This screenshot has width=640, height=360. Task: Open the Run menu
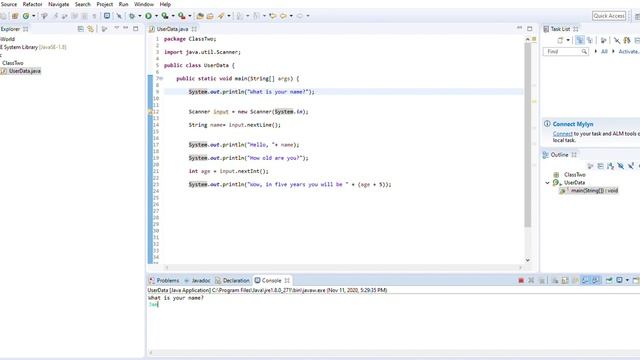click(123, 4)
